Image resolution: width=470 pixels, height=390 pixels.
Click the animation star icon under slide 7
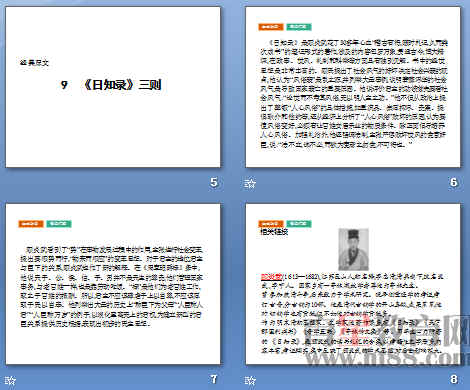coord(10,380)
